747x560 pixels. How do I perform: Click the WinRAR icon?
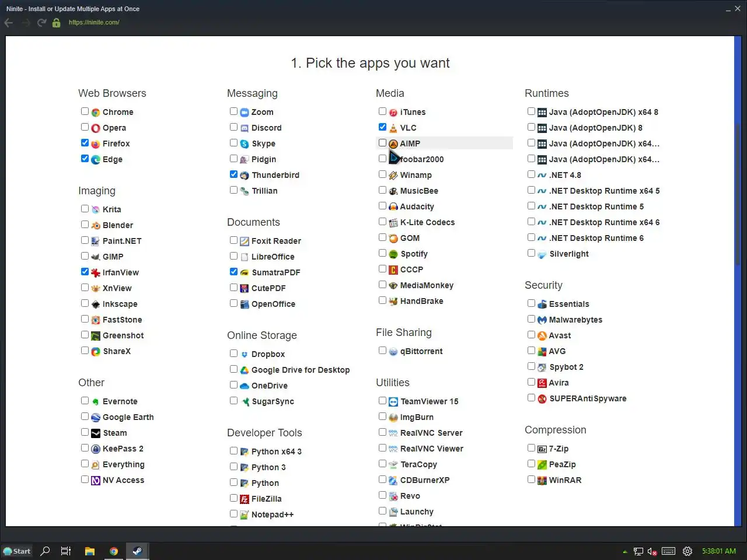[x=542, y=481]
